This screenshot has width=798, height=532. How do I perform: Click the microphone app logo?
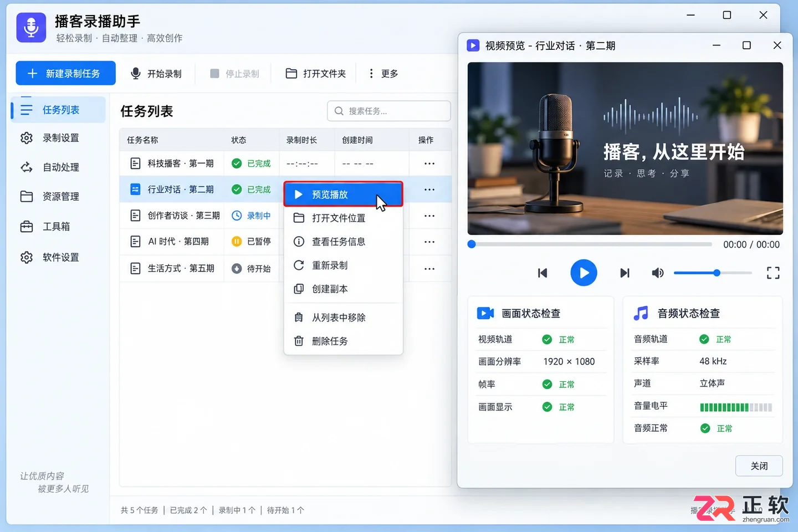31,27
